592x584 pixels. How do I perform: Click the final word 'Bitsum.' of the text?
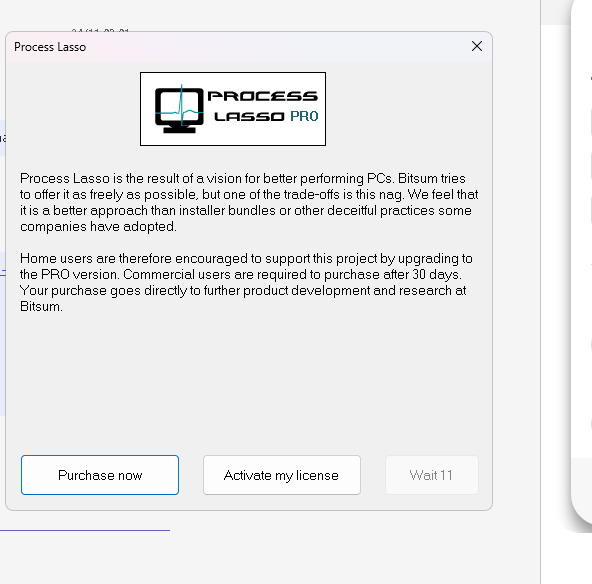click(x=41, y=307)
